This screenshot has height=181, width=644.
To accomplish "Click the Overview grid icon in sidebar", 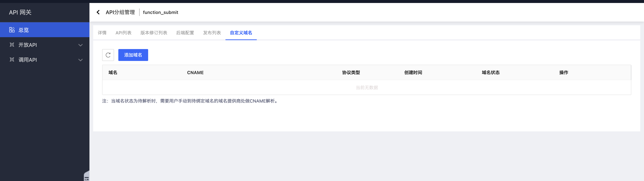I will [12, 30].
